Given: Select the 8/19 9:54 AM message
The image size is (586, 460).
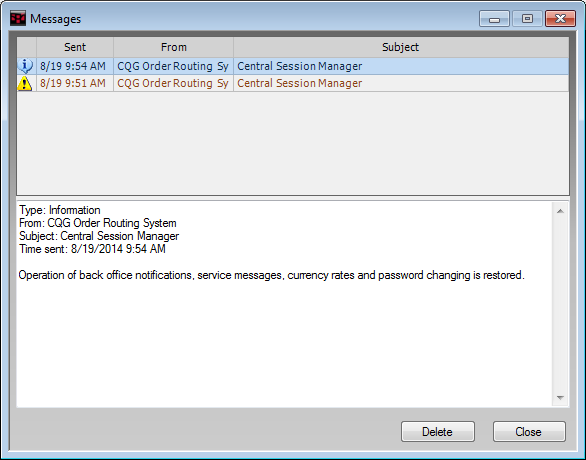Looking at the screenshot, I should (293, 66).
